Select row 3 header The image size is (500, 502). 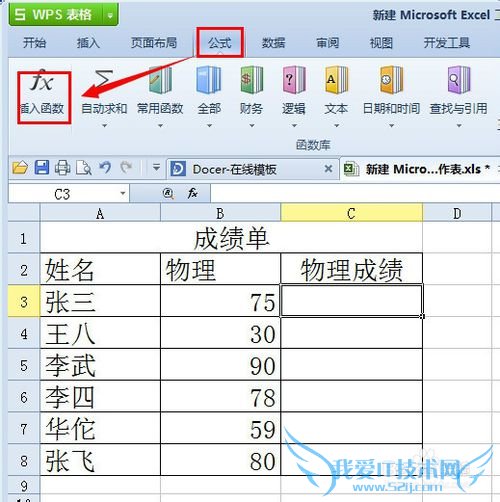pyautogui.click(x=24, y=302)
